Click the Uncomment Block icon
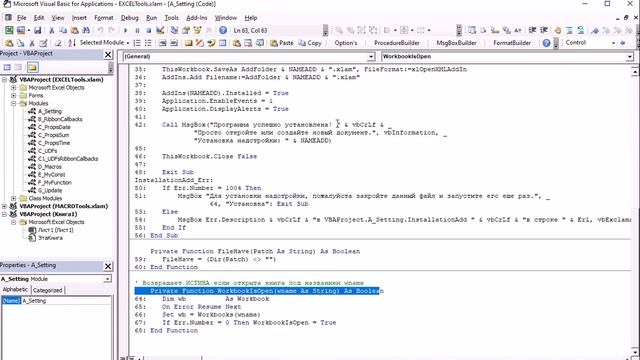The width and height of the screenshot is (640, 360). pyautogui.click(x=580, y=30)
